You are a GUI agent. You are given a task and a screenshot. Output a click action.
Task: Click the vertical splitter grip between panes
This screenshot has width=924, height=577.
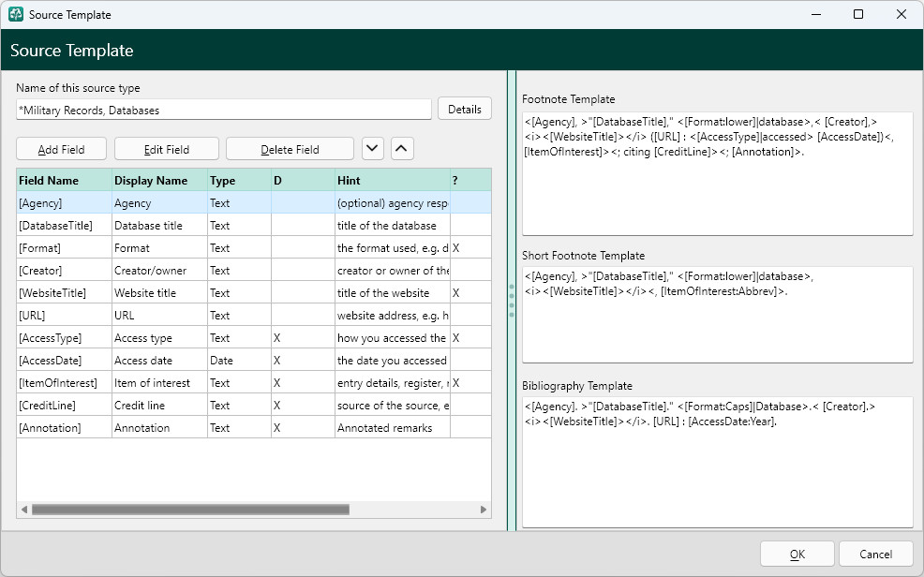click(512, 301)
